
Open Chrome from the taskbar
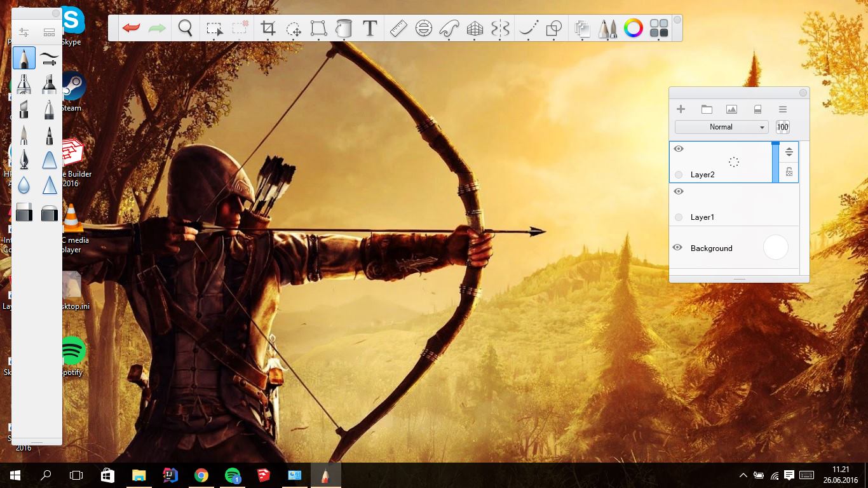(201, 475)
